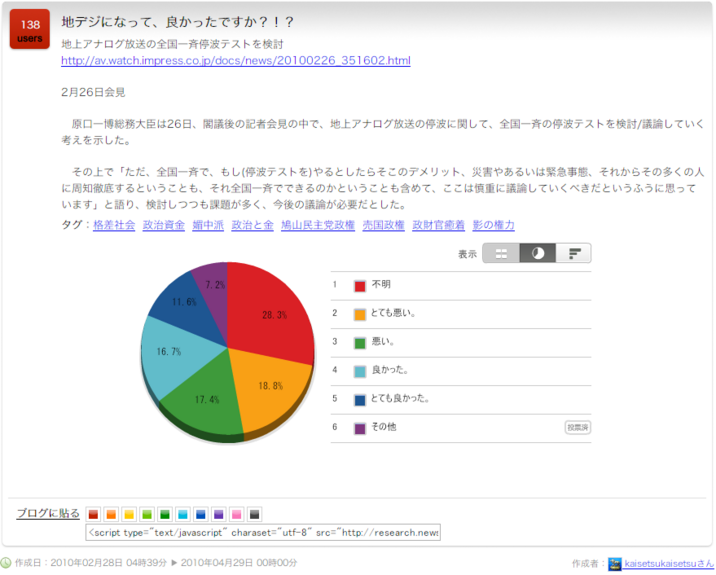
Task: Pick the blue blog widget color swatch
Action: (x=200, y=514)
